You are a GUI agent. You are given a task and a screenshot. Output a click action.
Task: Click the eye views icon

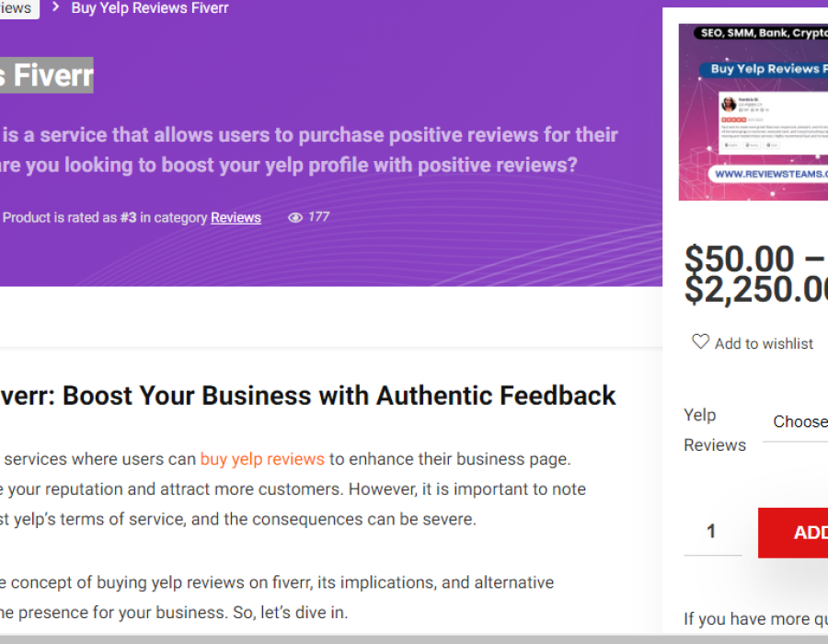click(295, 218)
